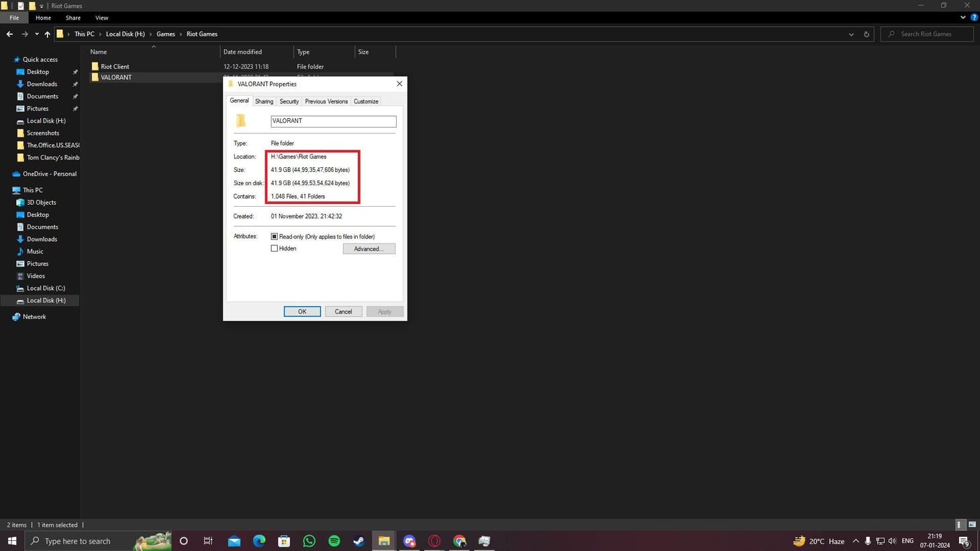This screenshot has height=551, width=980.
Task: Launch Google Chrome from the taskbar
Action: pos(459,541)
